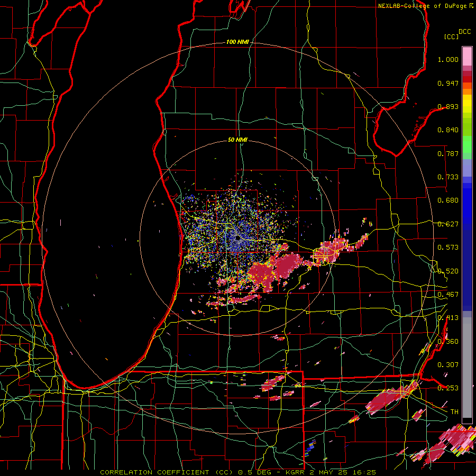
Task: Click the 0.947 scale value
Action: click(448, 83)
